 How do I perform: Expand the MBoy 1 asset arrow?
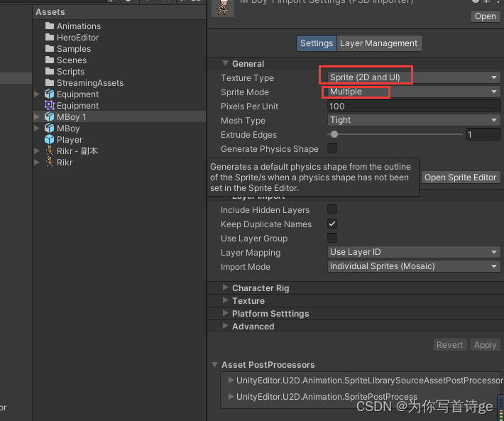pos(37,116)
